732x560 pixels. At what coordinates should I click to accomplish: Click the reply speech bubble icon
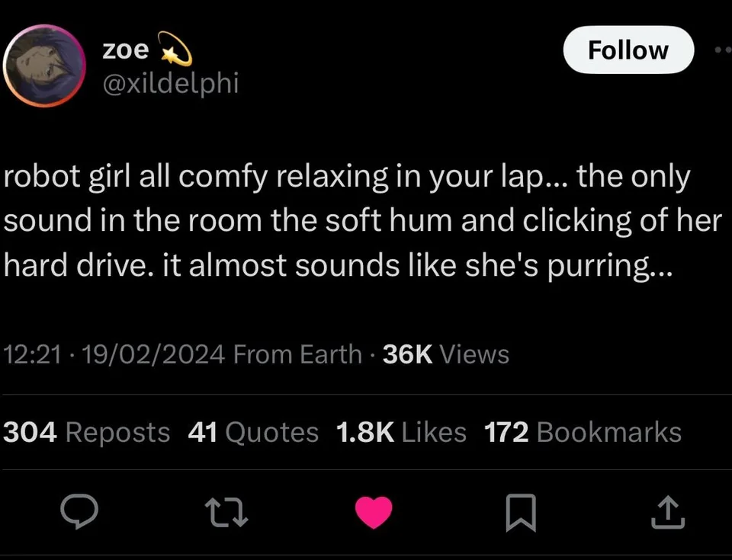pos(79,512)
